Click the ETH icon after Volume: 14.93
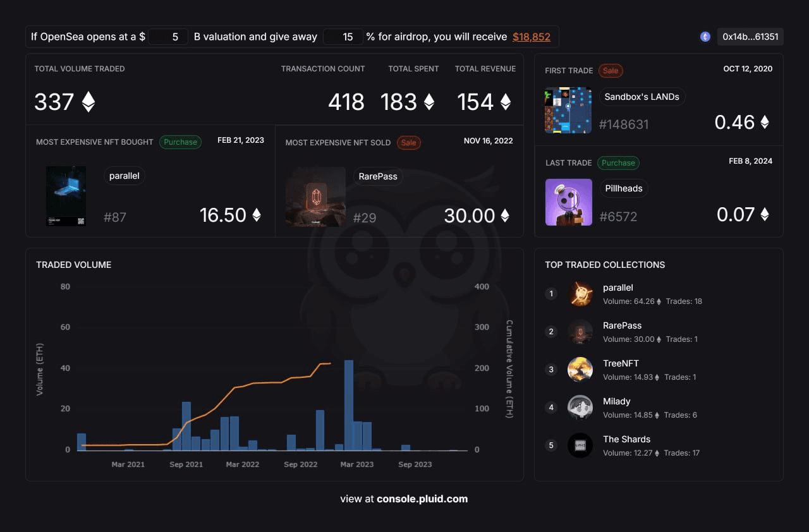The width and height of the screenshot is (809, 532). pyautogui.click(x=657, y=377)
